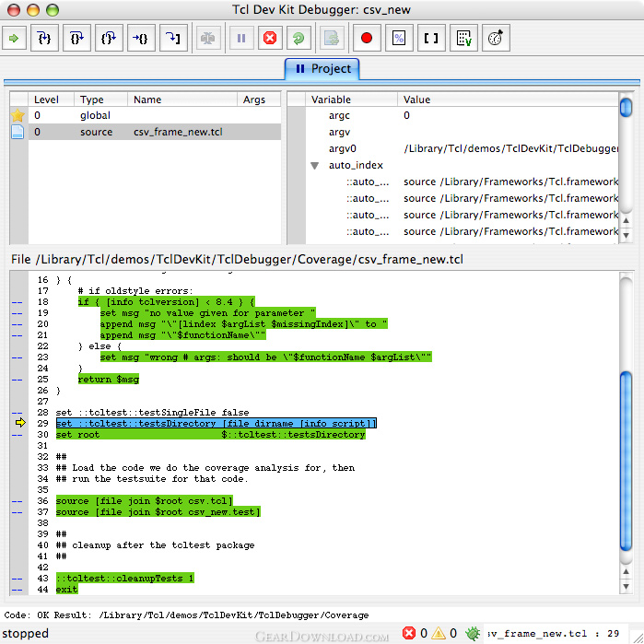The image size is (644, 644).
Task: Click line 28 set testSingleFile false
Action: 152,413
